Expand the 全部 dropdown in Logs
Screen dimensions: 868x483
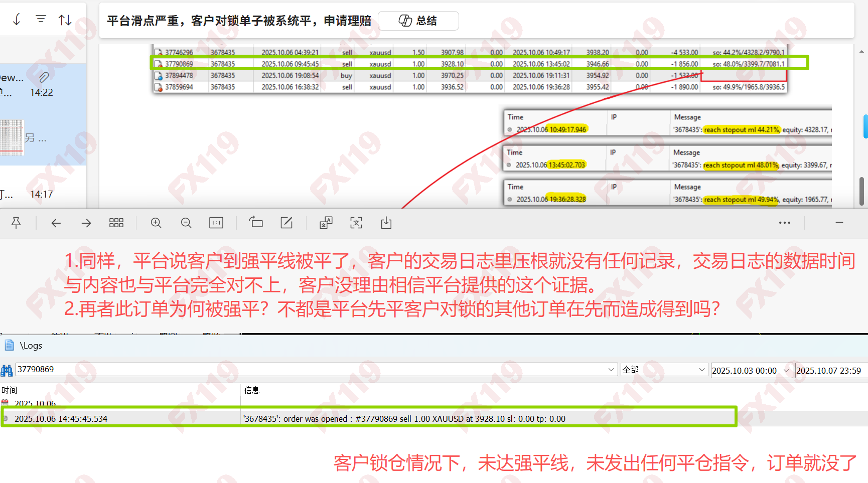[702, 370]
